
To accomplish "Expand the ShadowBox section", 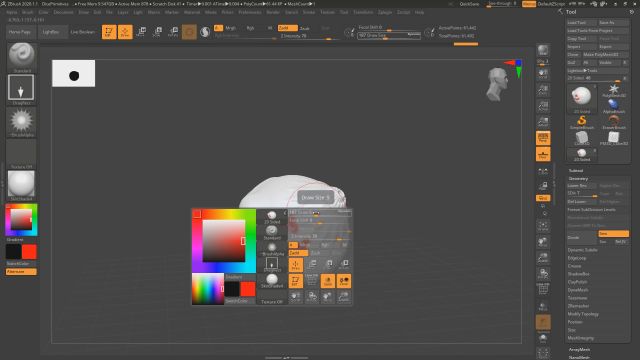I will (x=579, y=274).
